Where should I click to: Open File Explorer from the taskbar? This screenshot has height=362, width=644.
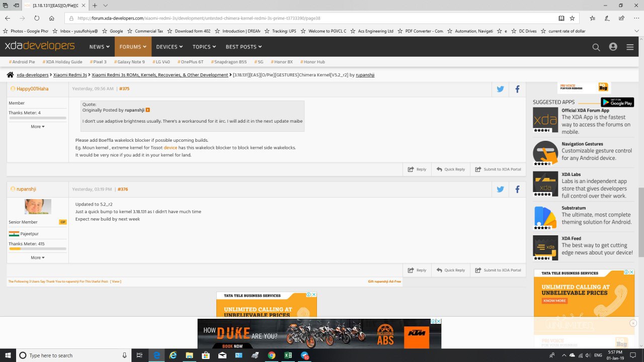(x=189, y=355)
